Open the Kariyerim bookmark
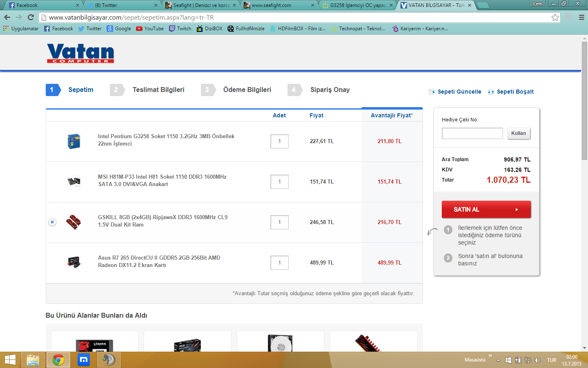The image size is (588, 368). click(420, 29)
